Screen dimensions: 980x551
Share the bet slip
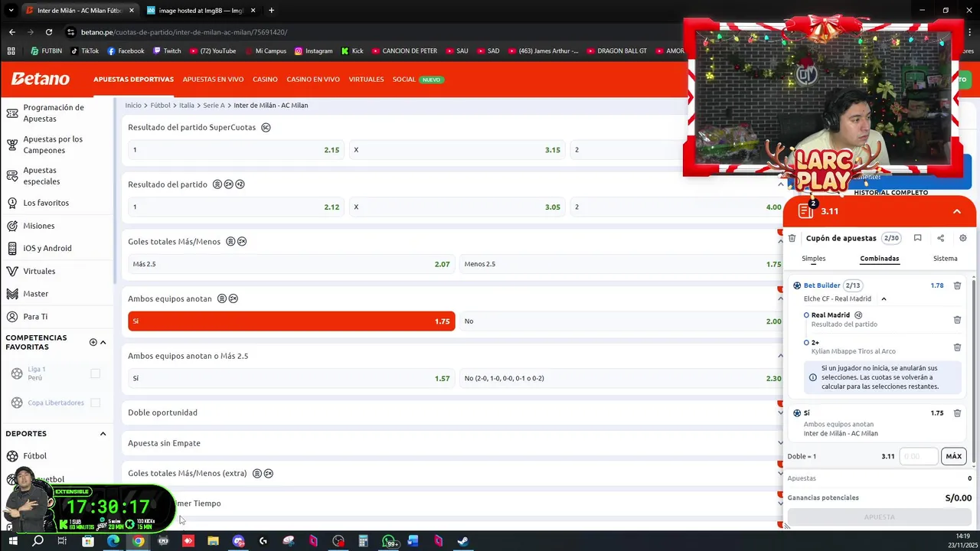940,238
